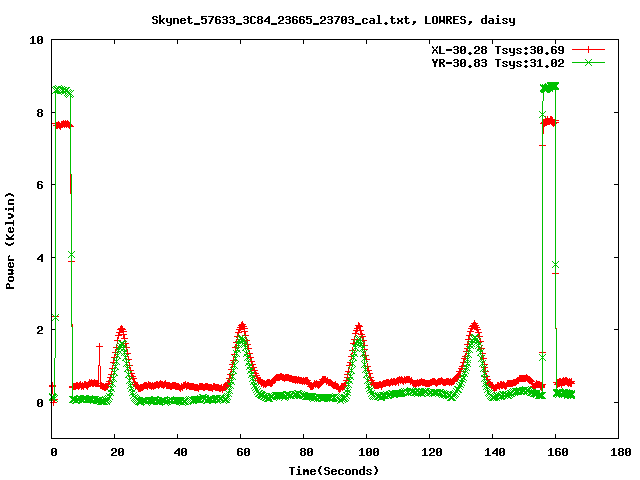
Task: Click the y-axis tick label 10
Action: click(x=36, y=40)
